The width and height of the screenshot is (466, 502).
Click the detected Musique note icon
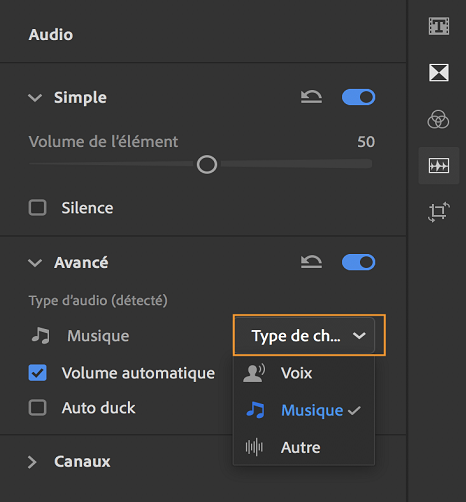tap(41, 335)
